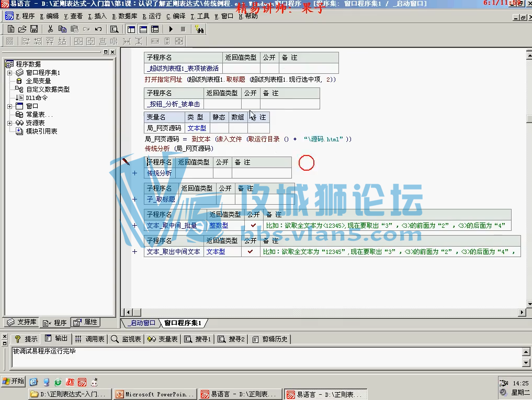Select Dll命令 in the program tree
532x400 pixels.
point(37,98)
